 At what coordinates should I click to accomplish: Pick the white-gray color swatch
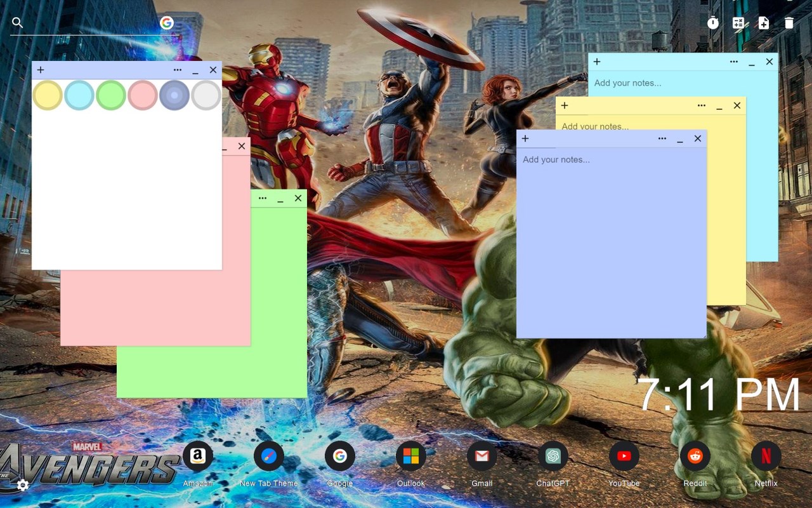point(206,95)
